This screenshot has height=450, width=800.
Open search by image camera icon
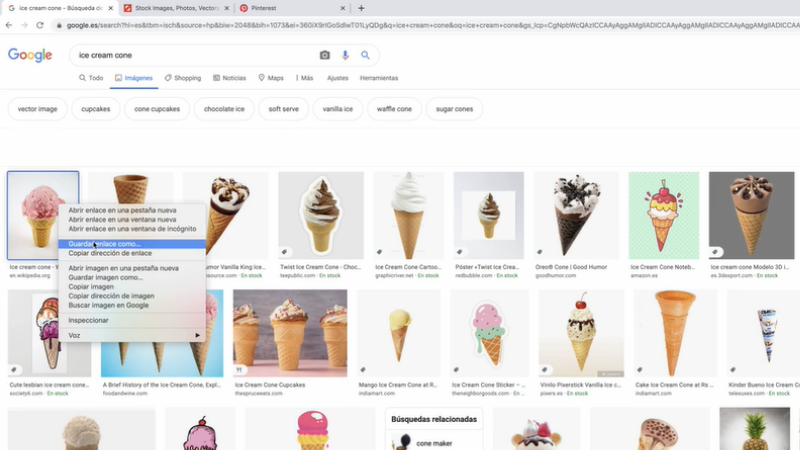324,55
